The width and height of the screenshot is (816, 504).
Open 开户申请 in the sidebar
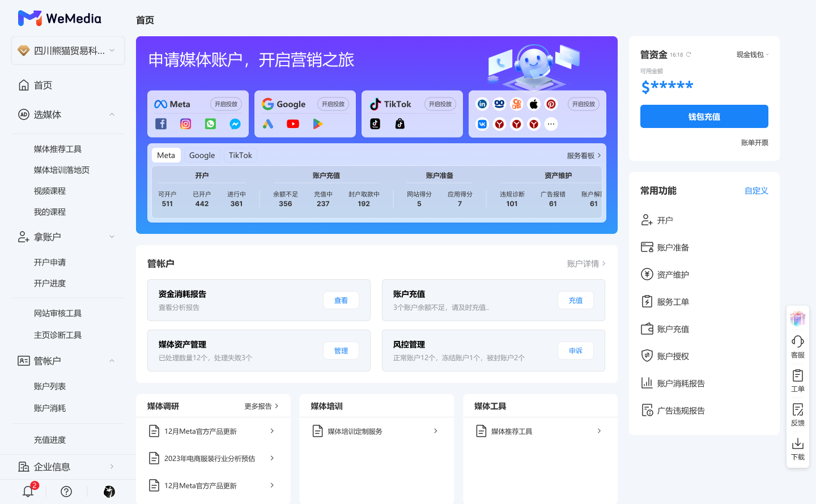[x=50, y=262]
